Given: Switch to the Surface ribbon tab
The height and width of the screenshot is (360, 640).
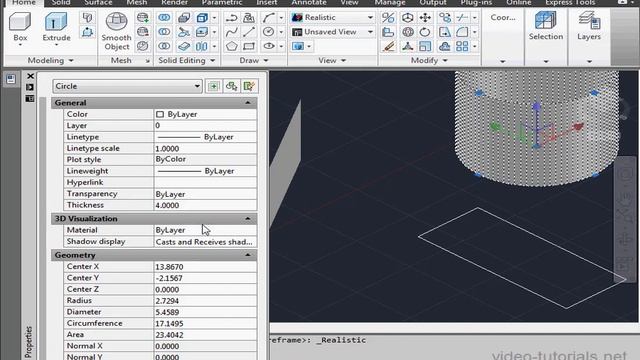Looking at the screenshot, I should (98, 3).
